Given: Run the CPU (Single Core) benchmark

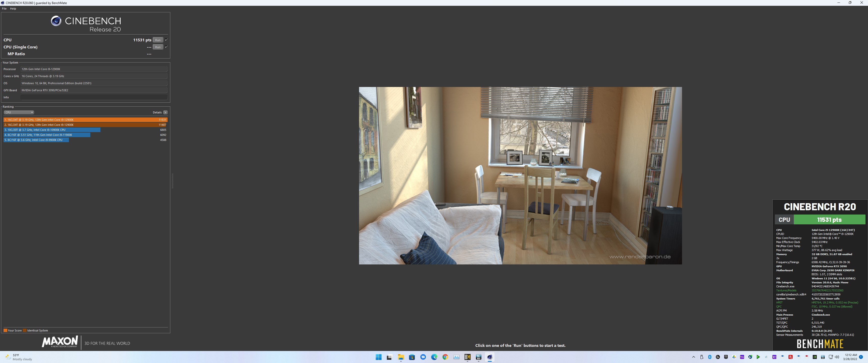Looking at the screenshot, I should coord(158,47).
